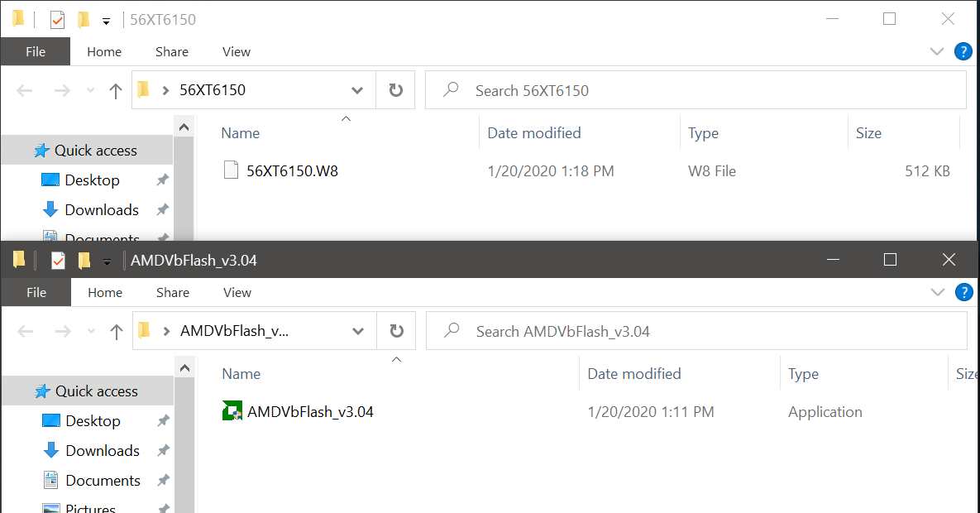The width and height of the screenshot is (980, 513).
Task: Click the Properties quick-access icon in 56XT6150 title bar
Action: click(x=57, y=20)
